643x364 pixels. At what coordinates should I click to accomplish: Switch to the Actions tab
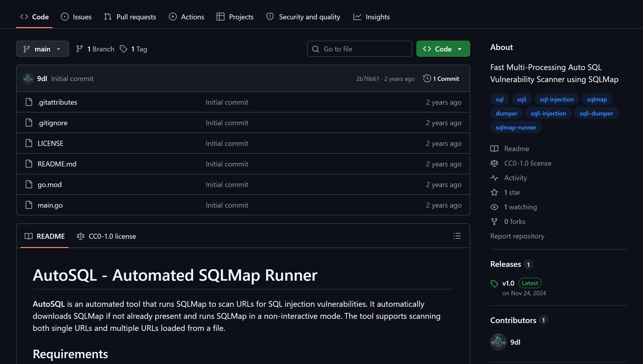186,17
